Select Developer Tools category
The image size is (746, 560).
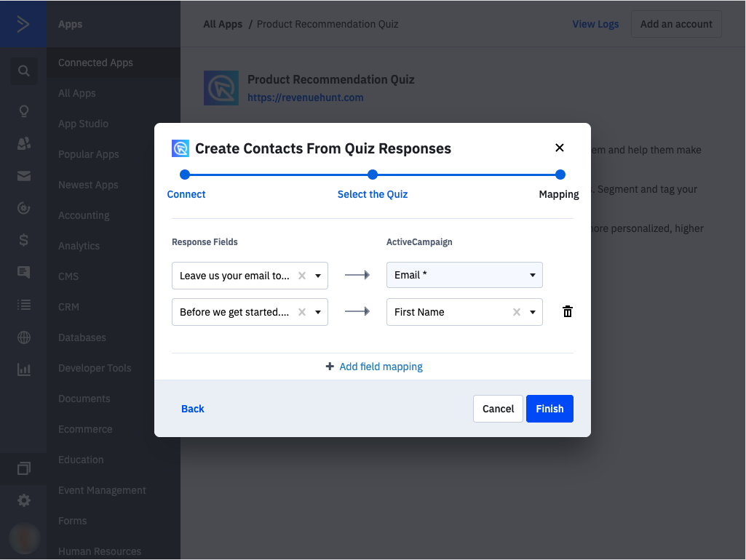coord(95,368)
